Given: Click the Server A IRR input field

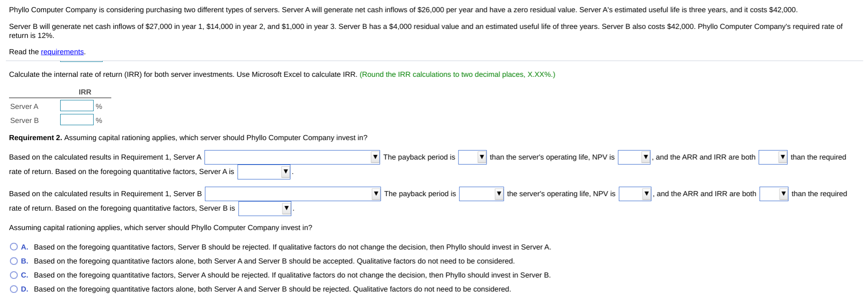Looking at the screenshot, I should click(x=76, y=105).
